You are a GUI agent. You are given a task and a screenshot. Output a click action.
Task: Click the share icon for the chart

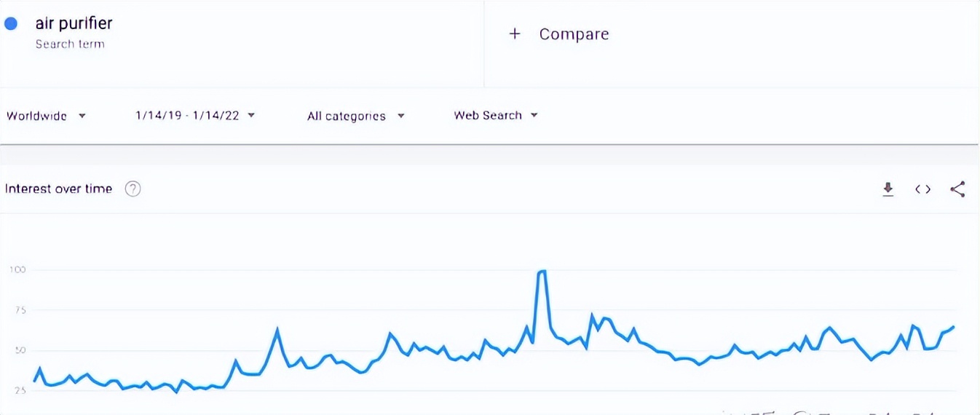click(957, 189)
